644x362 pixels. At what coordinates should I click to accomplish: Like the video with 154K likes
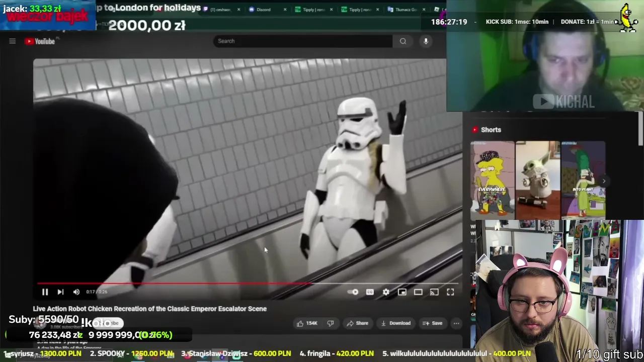[307, 323]
